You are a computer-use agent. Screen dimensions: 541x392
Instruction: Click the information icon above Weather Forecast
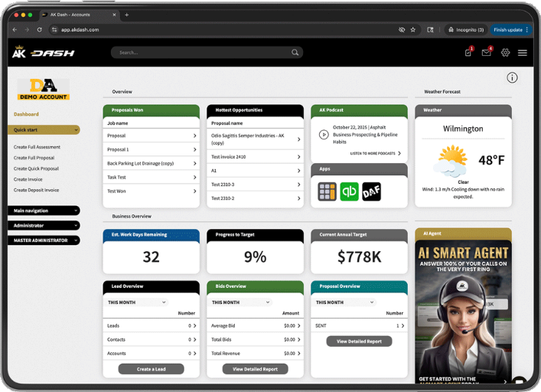[512, 77]
